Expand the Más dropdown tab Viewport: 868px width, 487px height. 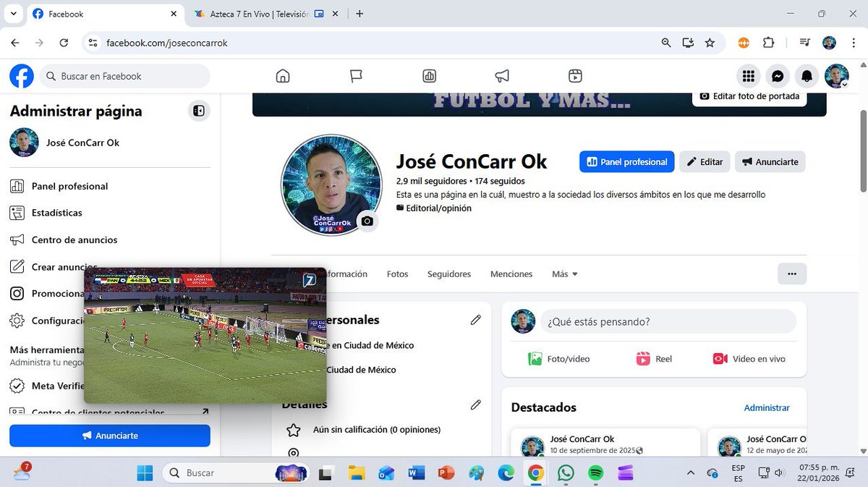tap(565, 274)
